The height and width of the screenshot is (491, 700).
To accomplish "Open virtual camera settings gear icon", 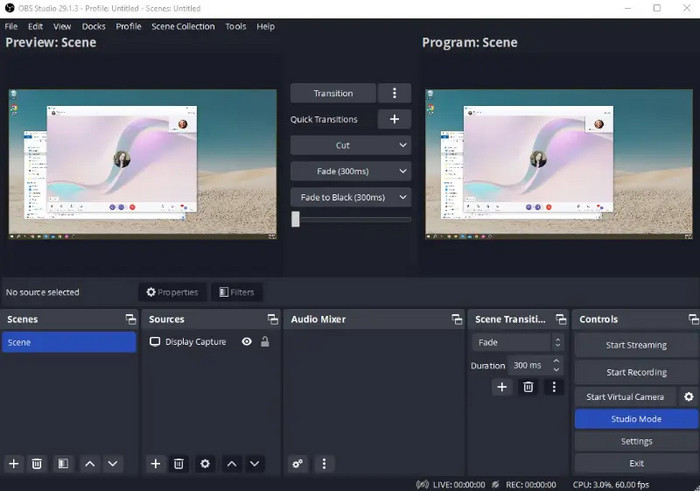I will 688,397.
